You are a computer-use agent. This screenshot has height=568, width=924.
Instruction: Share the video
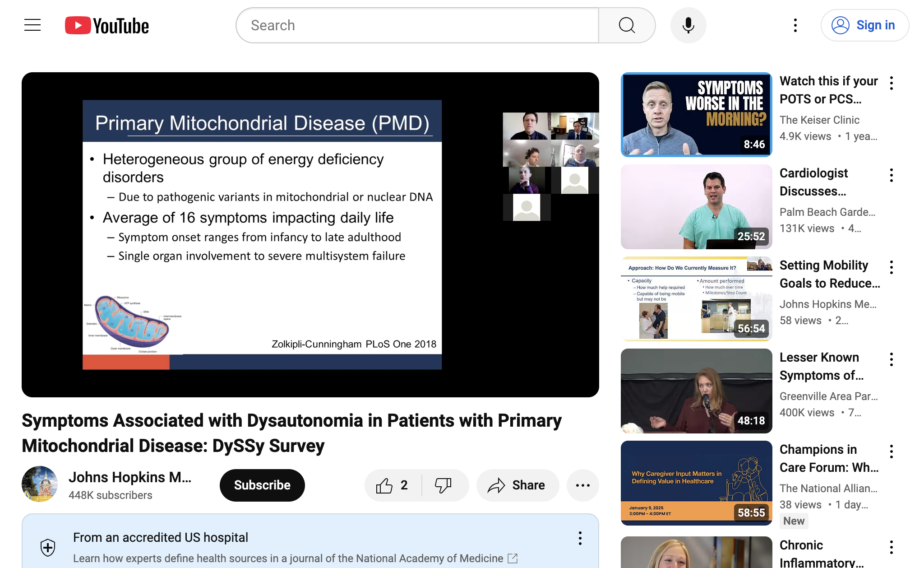(x=517, y=485)
